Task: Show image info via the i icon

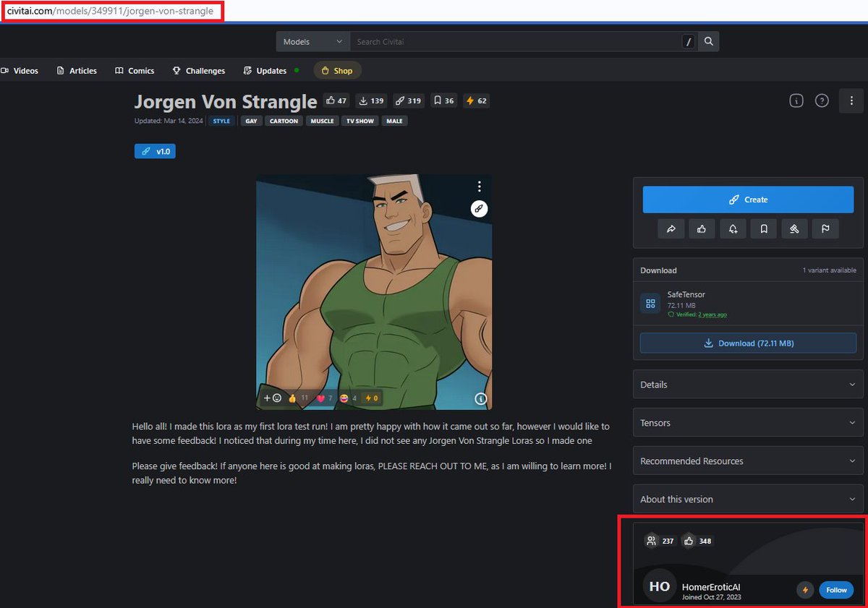Action: (480, 398)
